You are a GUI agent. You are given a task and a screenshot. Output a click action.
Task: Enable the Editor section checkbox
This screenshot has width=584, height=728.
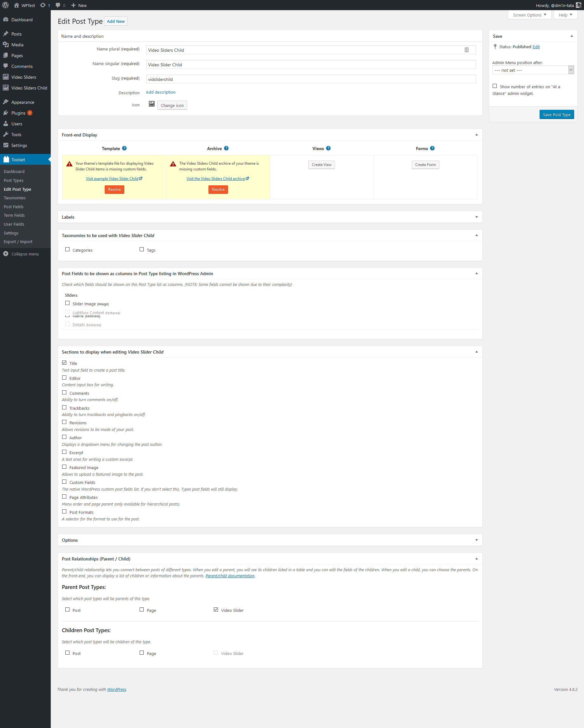(64, 378)
